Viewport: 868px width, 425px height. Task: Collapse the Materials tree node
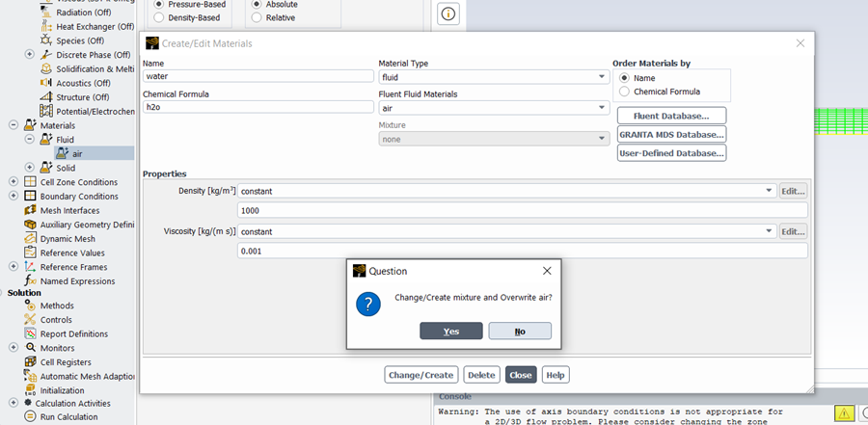[14, 125]
